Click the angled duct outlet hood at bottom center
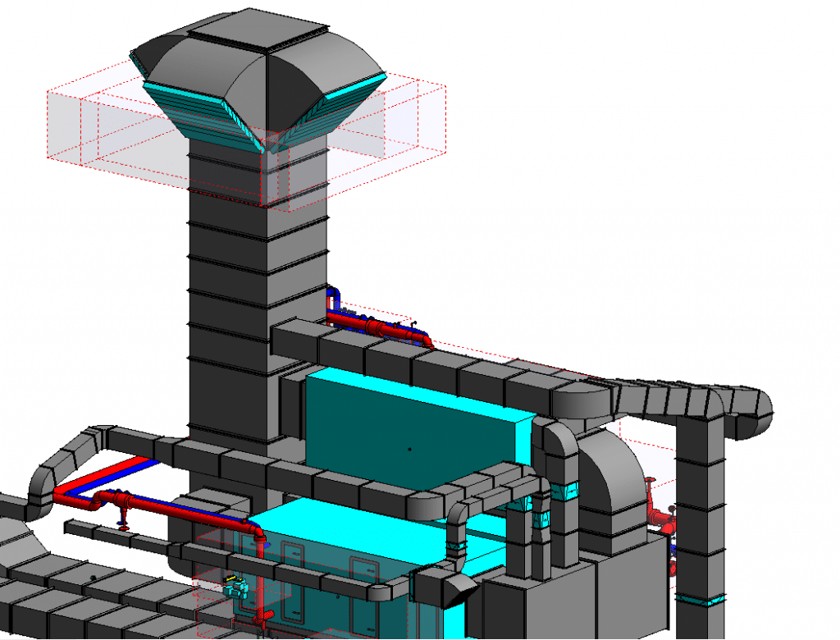 (445, 586)
